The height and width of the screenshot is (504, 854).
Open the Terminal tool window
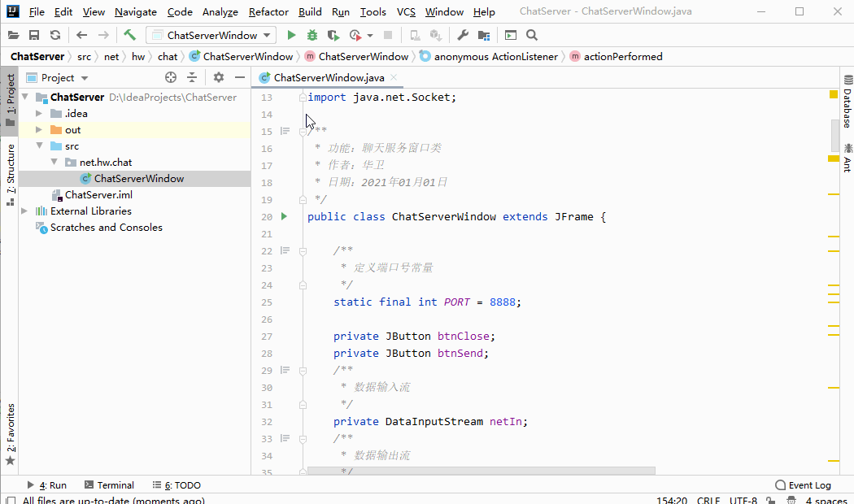[110, 485]
